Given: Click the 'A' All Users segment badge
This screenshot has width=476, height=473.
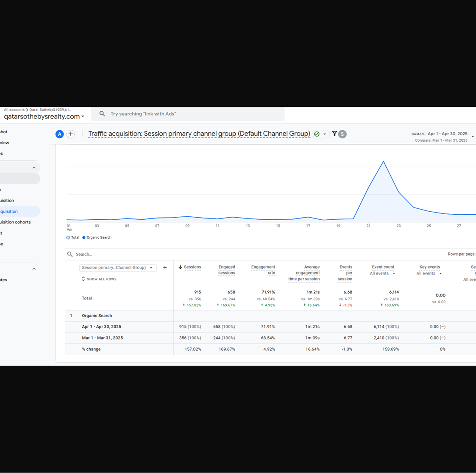Looking at the screenshot, I should coord(60,134).
